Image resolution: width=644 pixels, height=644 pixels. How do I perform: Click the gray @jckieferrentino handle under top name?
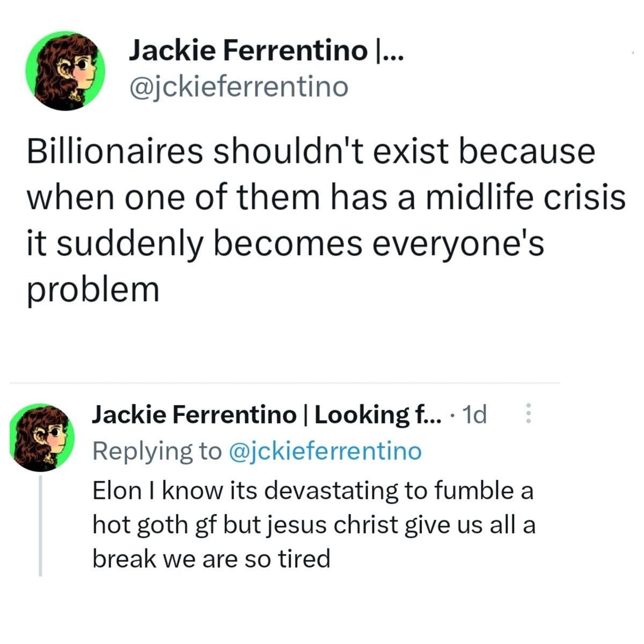pyautogui.click(x=238, y=87)
